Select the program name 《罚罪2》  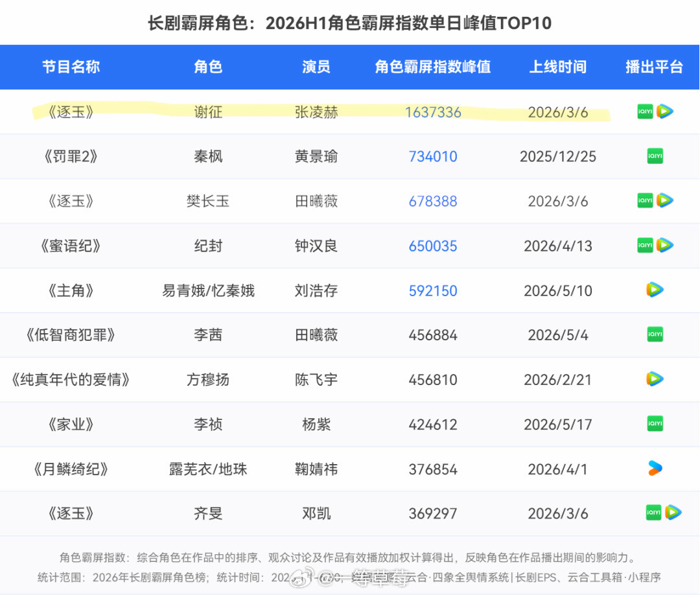coord(71,157)
